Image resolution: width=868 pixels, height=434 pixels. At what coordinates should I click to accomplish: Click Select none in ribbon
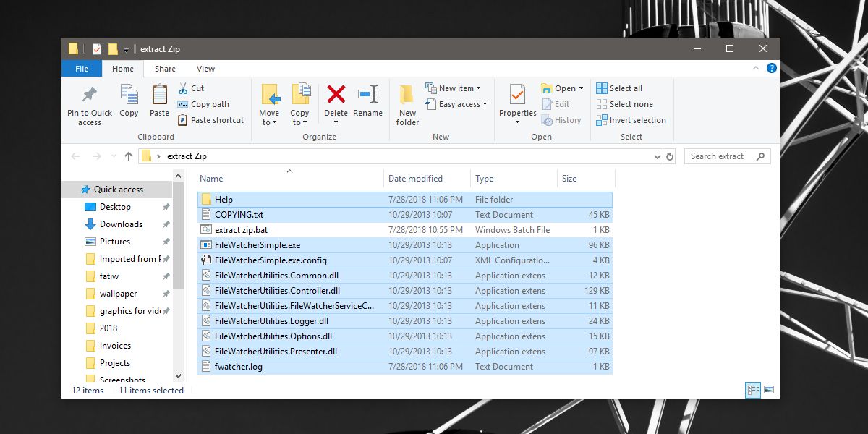coord(624,104)
